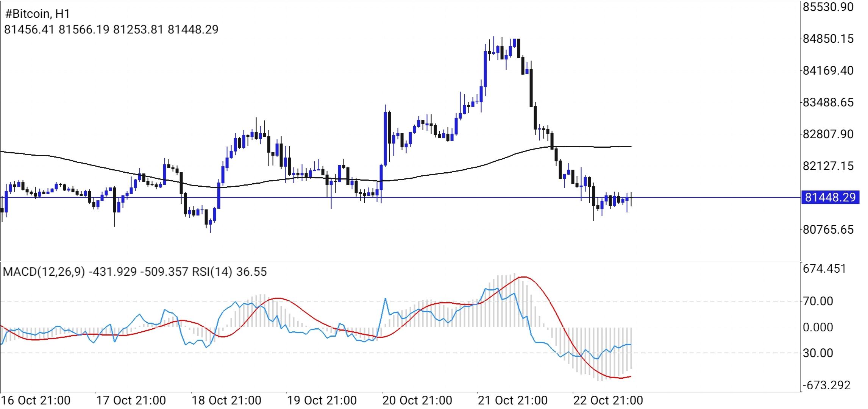Viewport: 868px width, 409px height.
Task: Click the 85530.90 price axis label
Action: click(828, 7)
